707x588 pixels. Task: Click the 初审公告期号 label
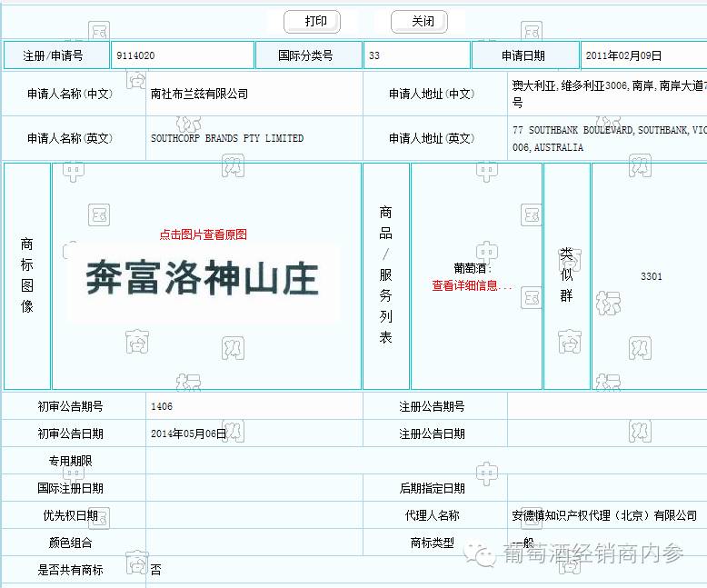pos(70,406)
